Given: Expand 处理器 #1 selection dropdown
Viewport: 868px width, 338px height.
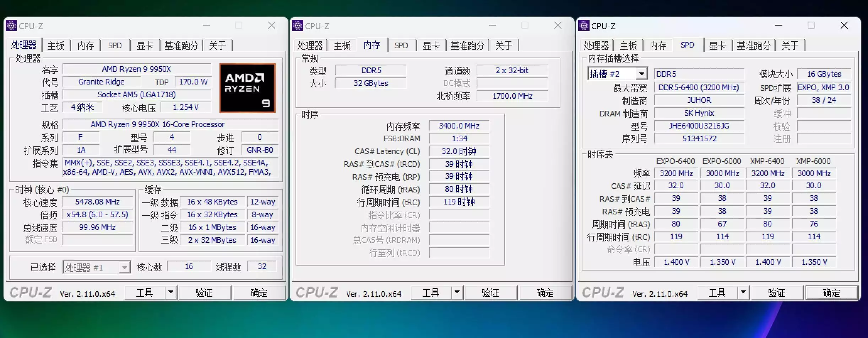Looking at the screenshot, I should [x=124, y=267].
